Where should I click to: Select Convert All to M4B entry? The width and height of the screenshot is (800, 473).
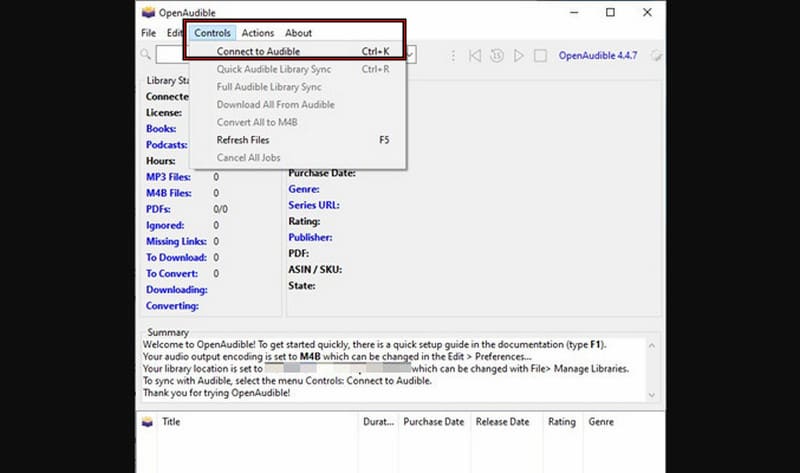(x=298, y=122)
